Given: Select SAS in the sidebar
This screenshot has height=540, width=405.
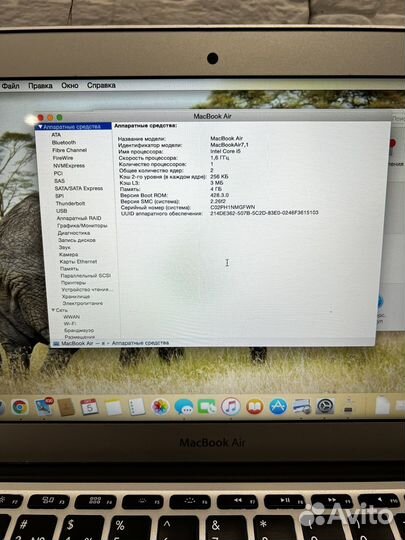Looking at the screenshot, I should click(59, 180).
